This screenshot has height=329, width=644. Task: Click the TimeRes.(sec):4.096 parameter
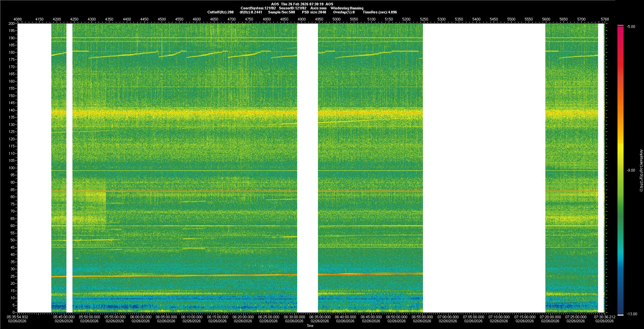coord(380,12)
